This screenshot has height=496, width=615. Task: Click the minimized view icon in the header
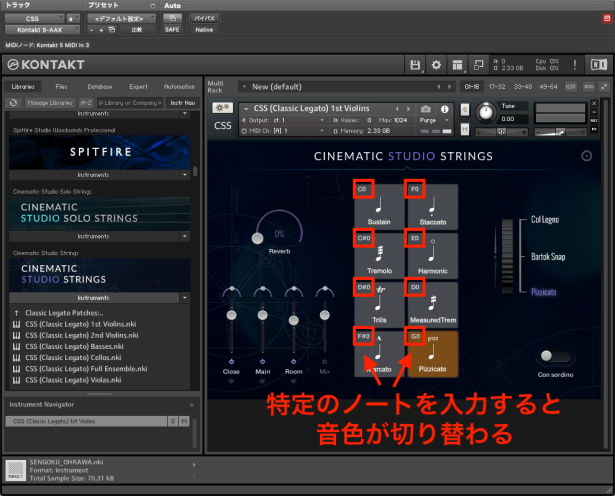click(479, 65)
